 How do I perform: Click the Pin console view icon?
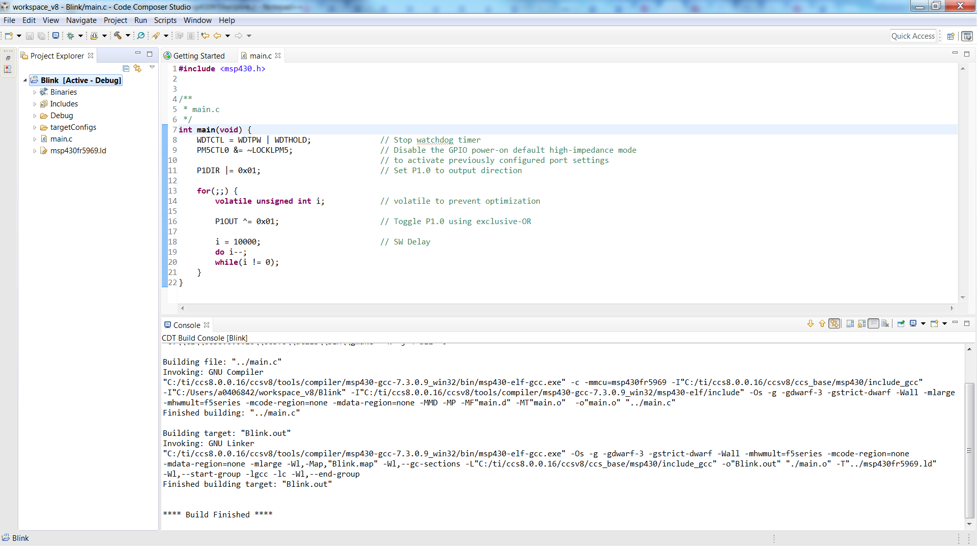click(x=901, y=325)
